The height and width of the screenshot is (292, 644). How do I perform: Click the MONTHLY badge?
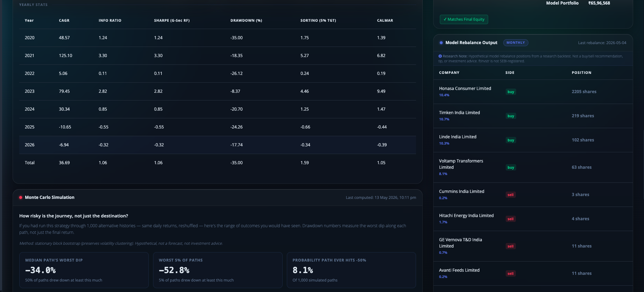[x=515, y=43]
